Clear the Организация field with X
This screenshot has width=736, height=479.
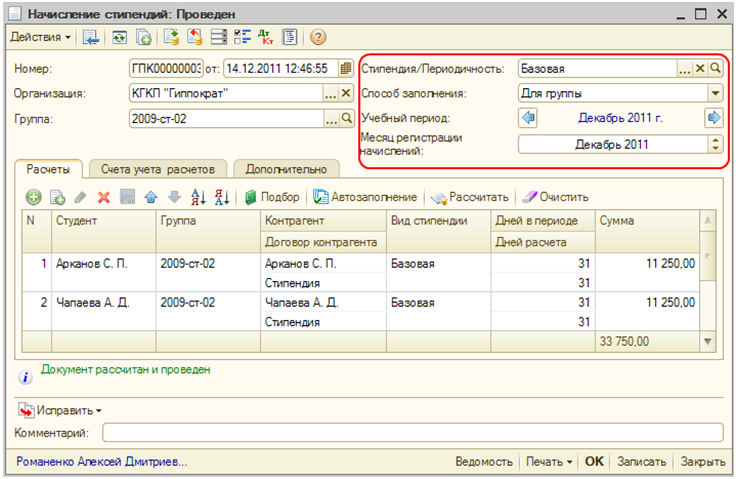(x=346, y=93)
